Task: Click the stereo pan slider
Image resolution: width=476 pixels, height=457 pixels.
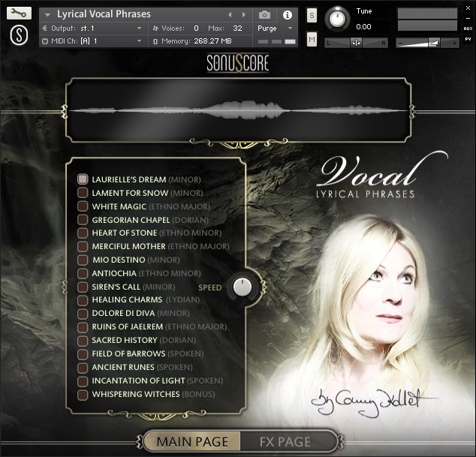Action: 356,43
